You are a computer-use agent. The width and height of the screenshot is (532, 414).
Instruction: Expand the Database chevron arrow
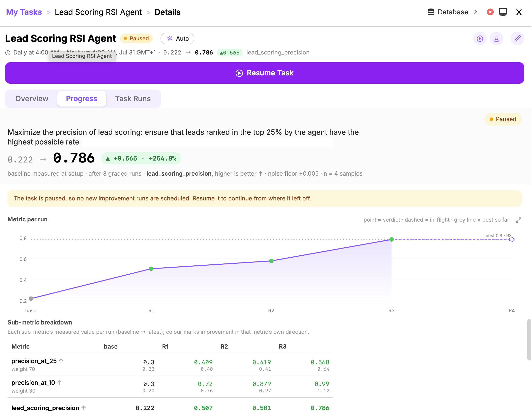click(x=476, y=12)
